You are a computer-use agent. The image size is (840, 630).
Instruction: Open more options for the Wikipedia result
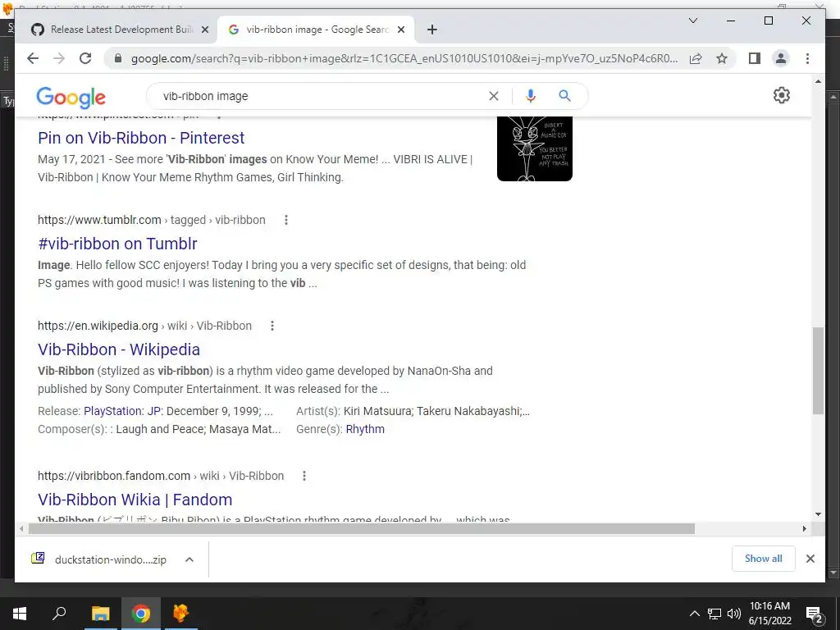click(272, 326)
